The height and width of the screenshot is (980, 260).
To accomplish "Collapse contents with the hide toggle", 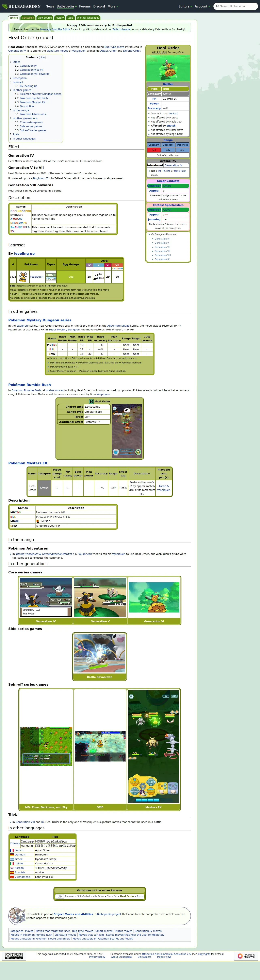I will pyautogui.click(x=42, y=58).
